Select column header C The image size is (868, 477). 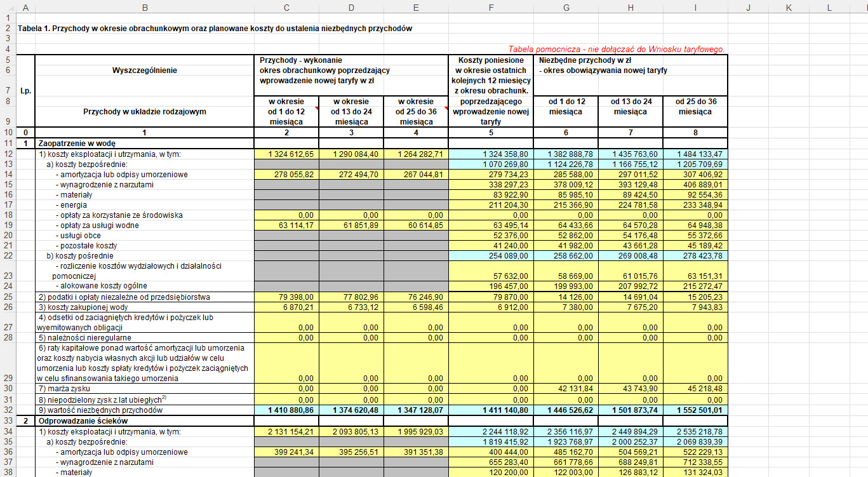[286, 8]
